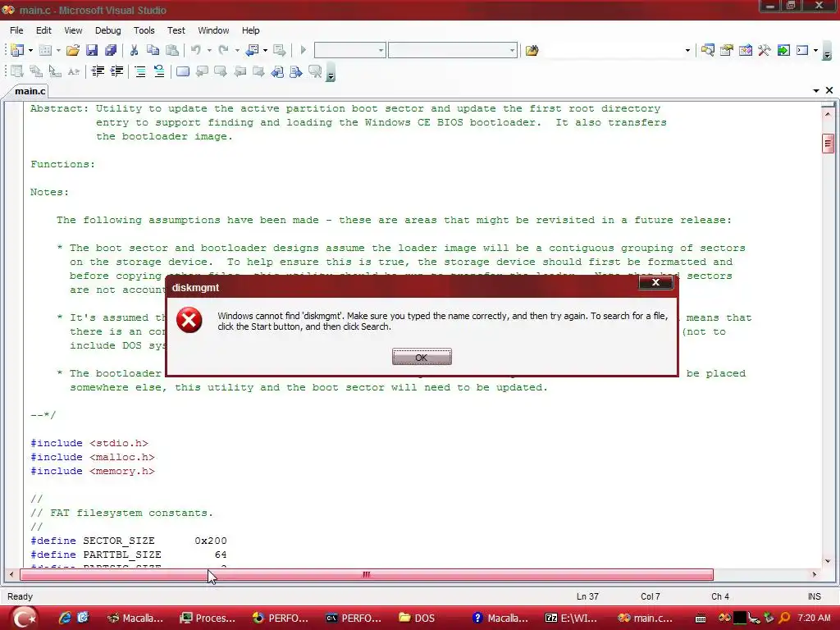Screen dimensions: 840x630
Task: Open the Properties Window toolbar icon
Action: (x=727, y=50)
